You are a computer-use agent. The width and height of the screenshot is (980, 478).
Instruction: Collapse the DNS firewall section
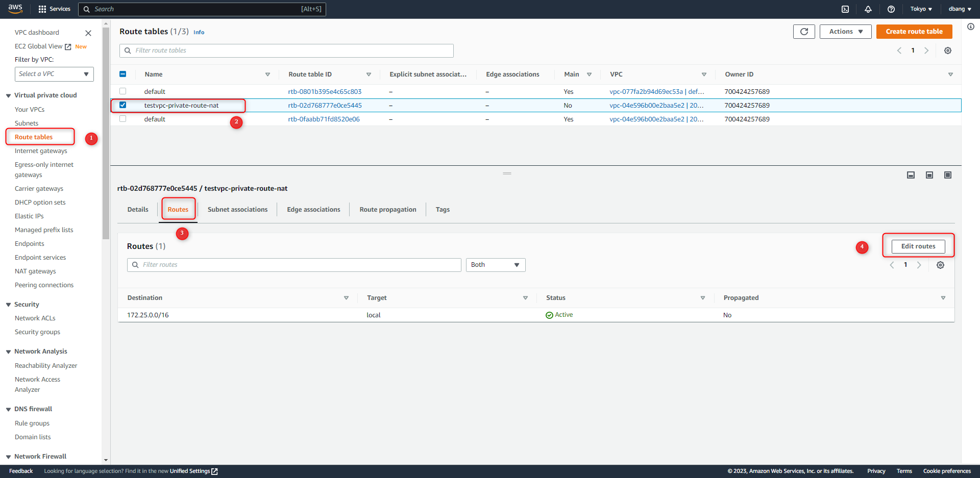tap(9, 410)
